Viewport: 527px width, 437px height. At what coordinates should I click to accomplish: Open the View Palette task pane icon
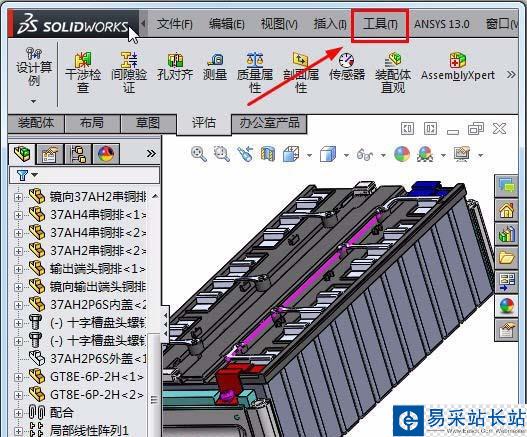pos(506,282)
